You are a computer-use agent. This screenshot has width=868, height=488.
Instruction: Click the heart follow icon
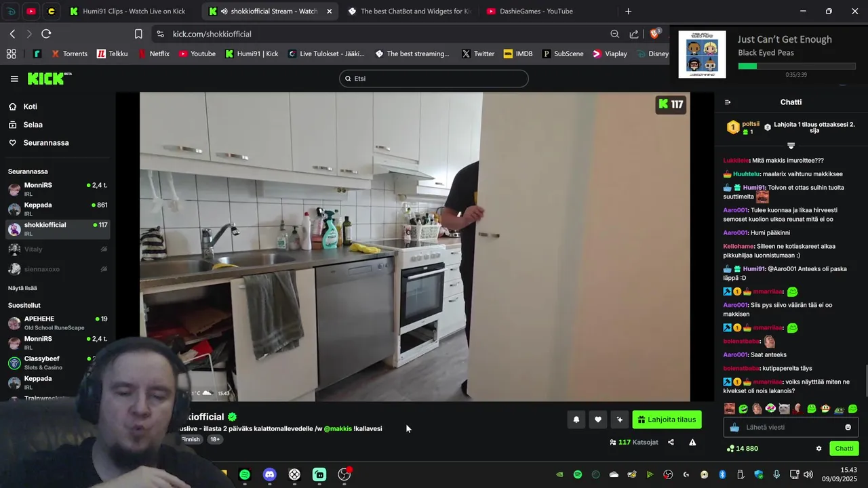[597, 420]
